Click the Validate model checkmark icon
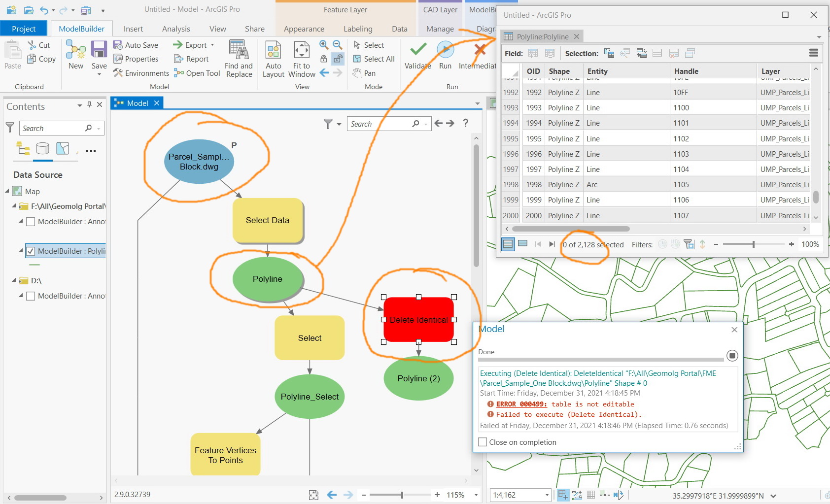 [418, 50]
